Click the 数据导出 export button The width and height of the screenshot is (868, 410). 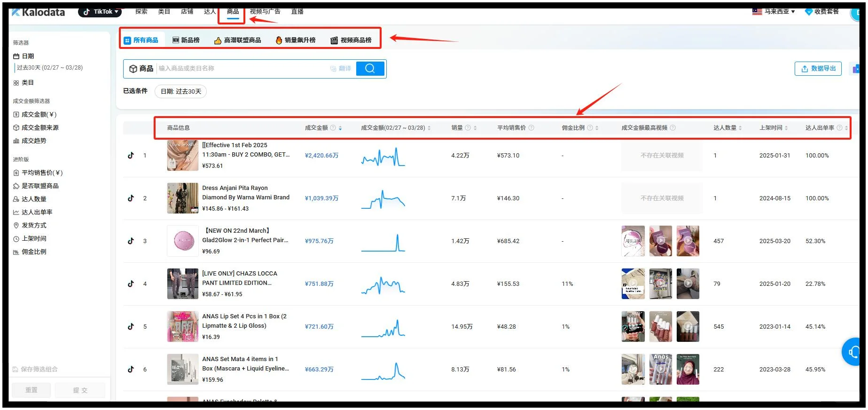(818, 69)
